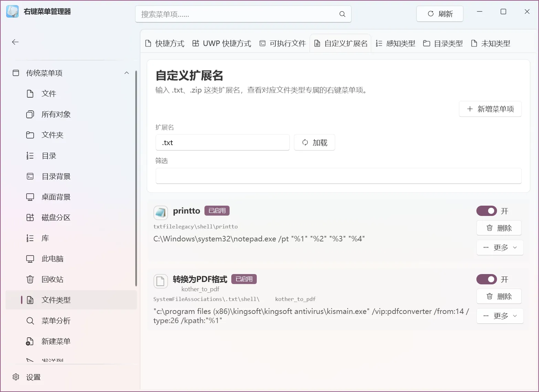539x392 pixels.
Task: Toggle off the printto menu switch
Action: (486, 211)
